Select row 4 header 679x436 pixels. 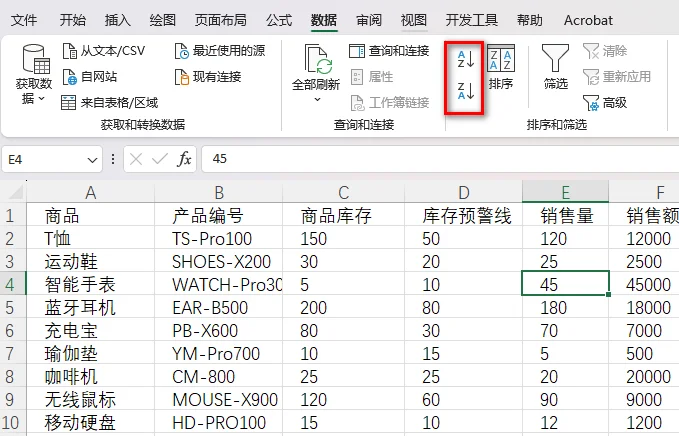click(x=12, y=284)
